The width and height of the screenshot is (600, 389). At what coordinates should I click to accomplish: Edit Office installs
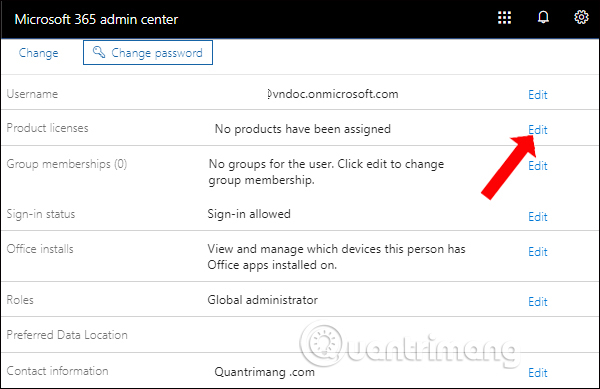(x=538, y=252)
